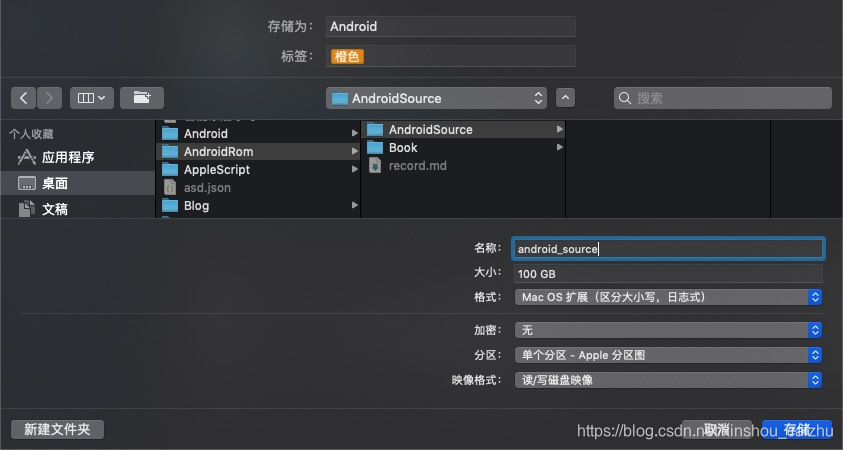Expand the Blog folder disclosure arrow

pos(354,205)
